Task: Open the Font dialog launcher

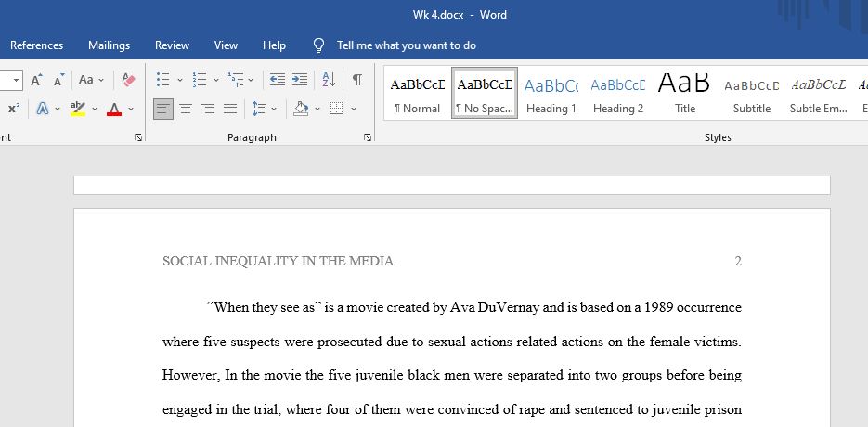Action: (137, 137)
